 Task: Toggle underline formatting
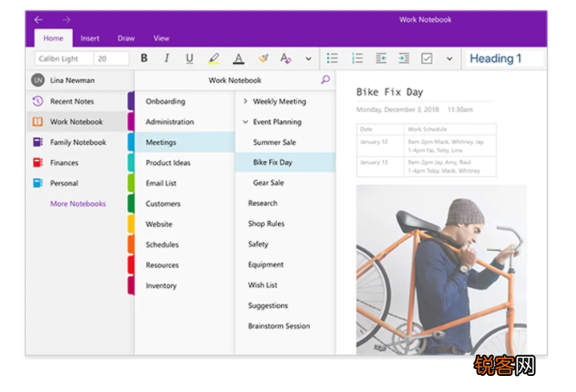(190, 58)
